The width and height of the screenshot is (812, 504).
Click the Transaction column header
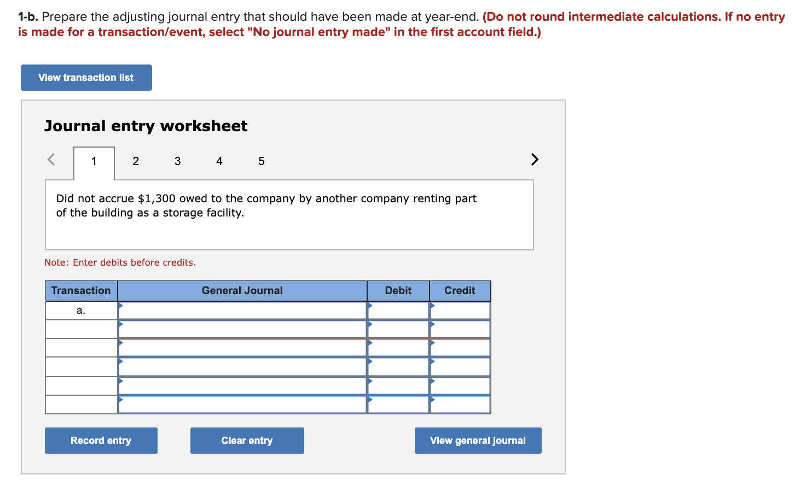click(81, 291)
